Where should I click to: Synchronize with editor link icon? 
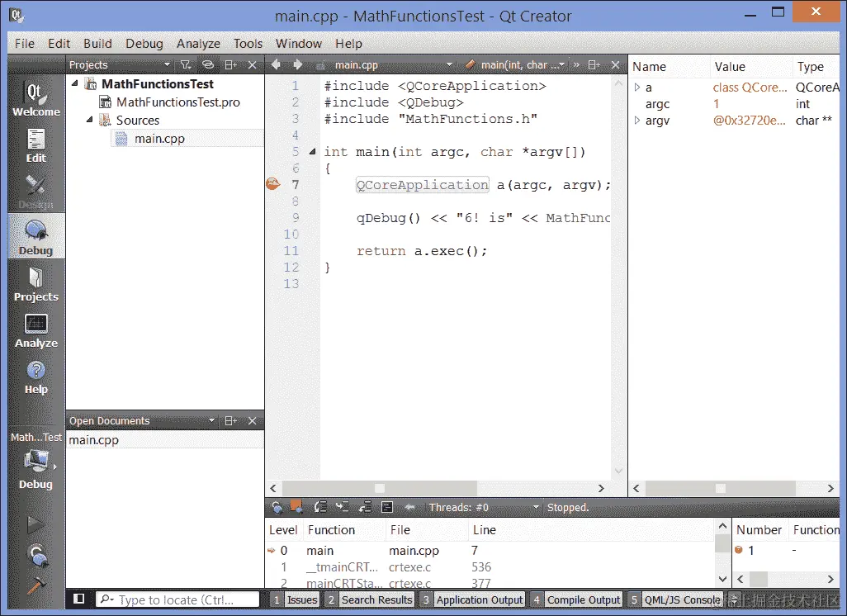click(x=208, y=65)
